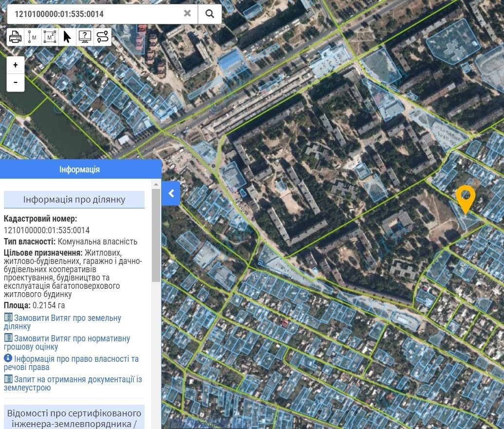Open link Замовити Витяг про земельну ділянку
Screen dimensions: 504x429
coord(62,322)
